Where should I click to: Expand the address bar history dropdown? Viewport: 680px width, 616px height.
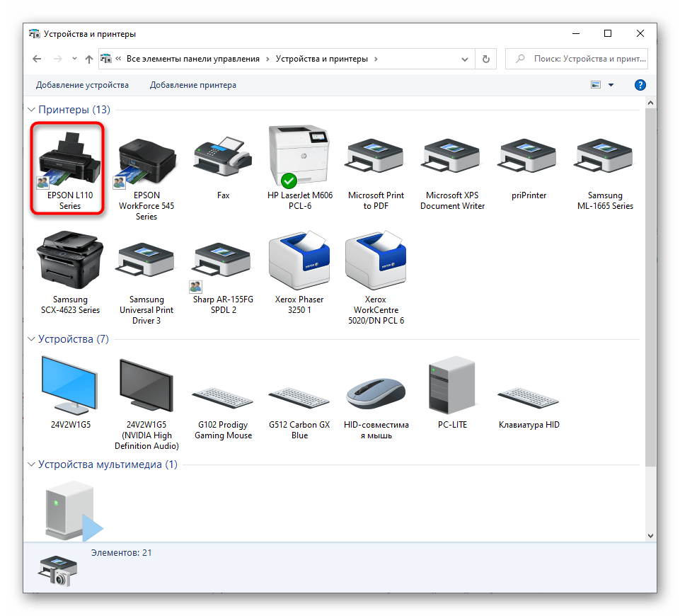464,59
